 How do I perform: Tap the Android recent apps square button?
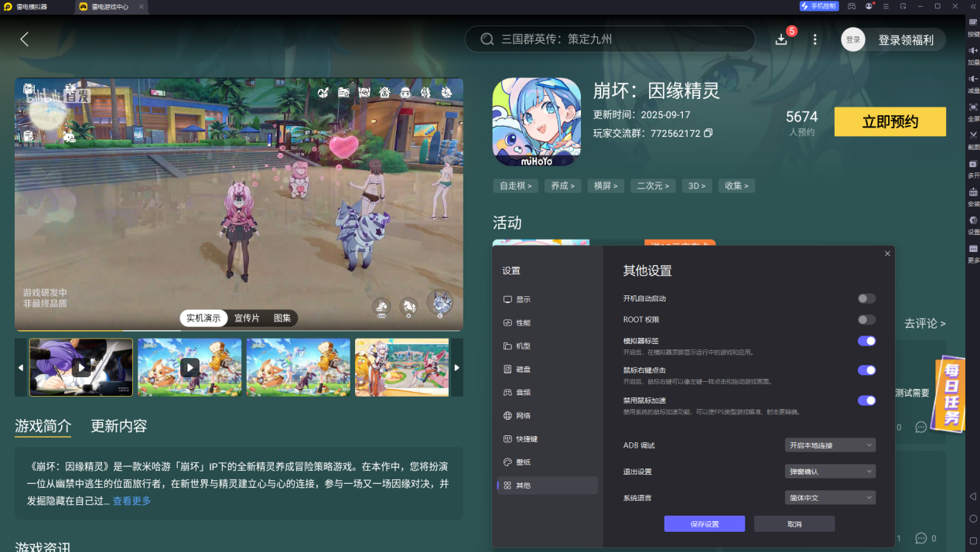point(973,540)
